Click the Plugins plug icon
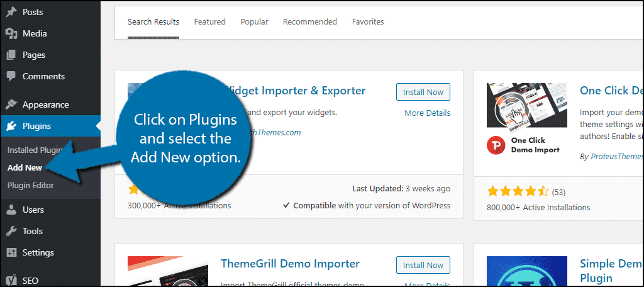This screenshot has width=644, height=287. (x=11, y=126)
